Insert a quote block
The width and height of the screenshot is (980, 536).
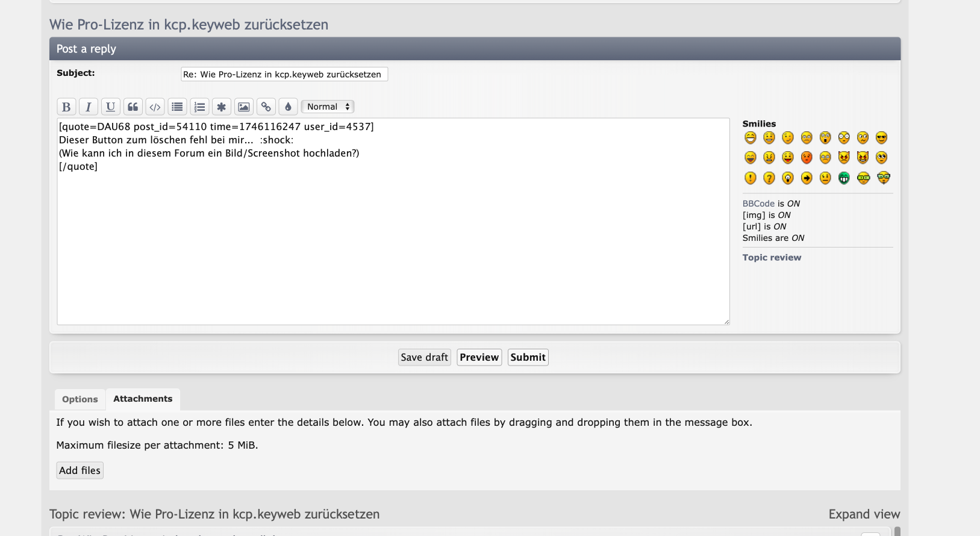click(x=133, y=107)
